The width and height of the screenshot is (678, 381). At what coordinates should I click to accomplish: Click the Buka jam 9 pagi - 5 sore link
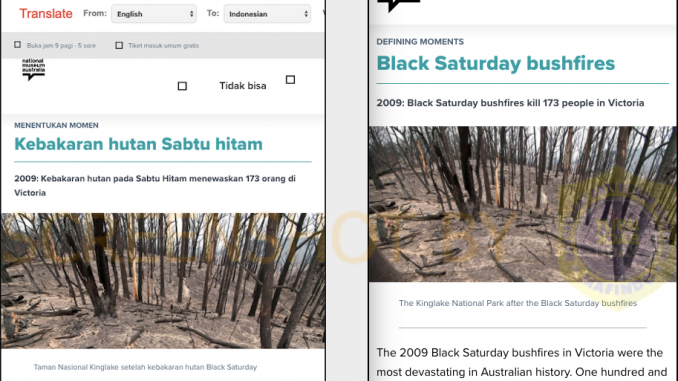(x=61, y=45)
